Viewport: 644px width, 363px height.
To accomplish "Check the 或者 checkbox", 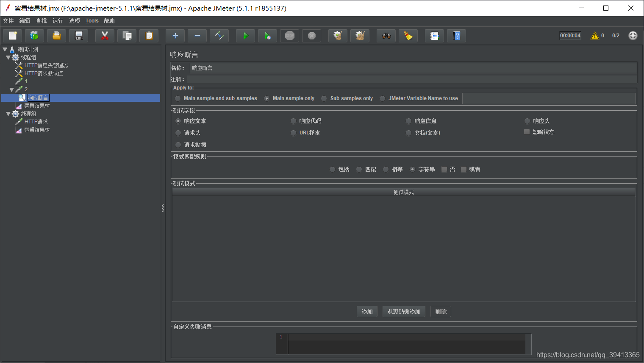I will tap(464, 169).
